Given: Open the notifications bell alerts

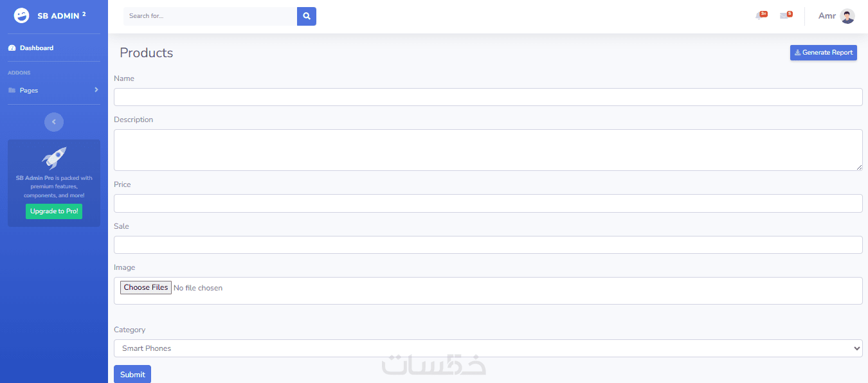Looking at the screenshot, I should click(x=760, y=16).
